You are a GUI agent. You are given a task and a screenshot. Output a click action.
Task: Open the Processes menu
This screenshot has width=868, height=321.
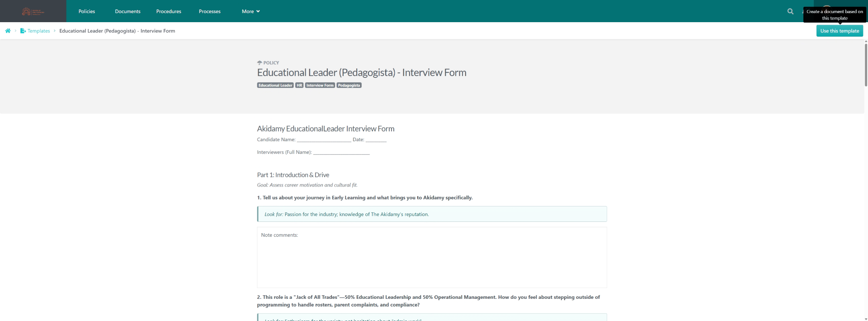[x=210, y=11]
